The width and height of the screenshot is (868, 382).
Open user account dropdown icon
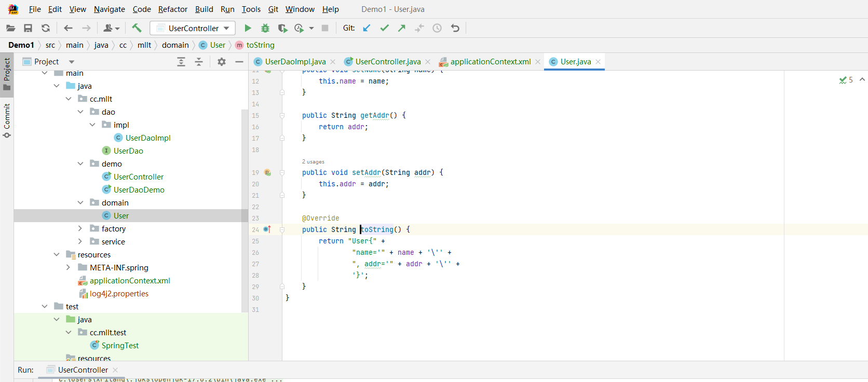111,28
